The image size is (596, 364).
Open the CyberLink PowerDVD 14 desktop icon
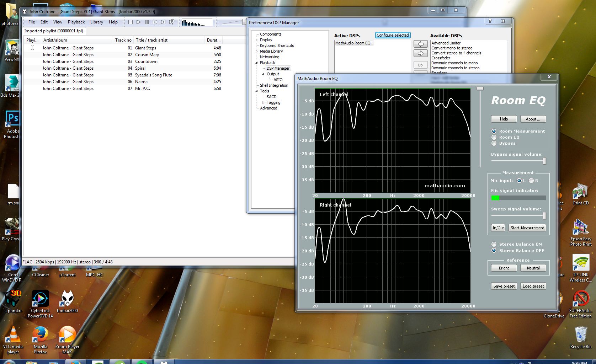click(40, 304)
